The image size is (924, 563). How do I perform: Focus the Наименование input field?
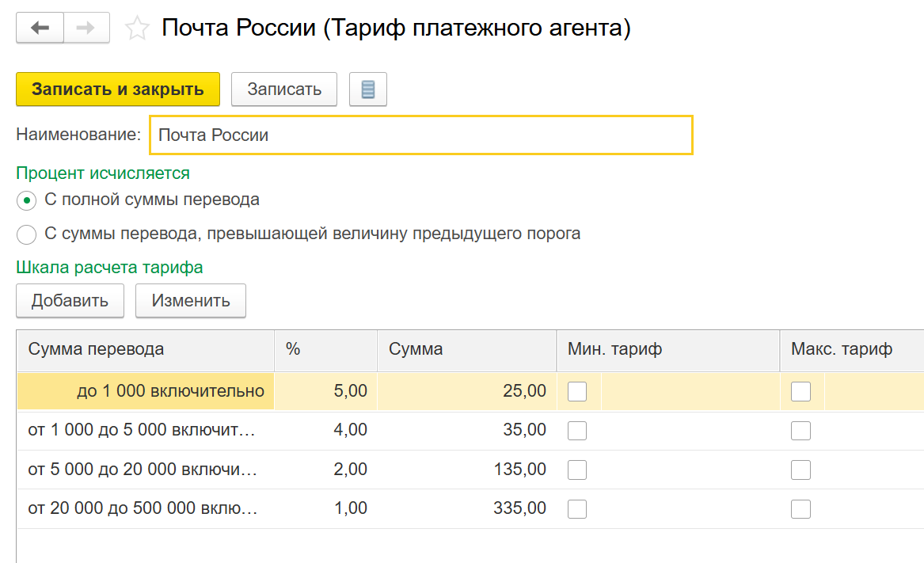pos(420,135)
